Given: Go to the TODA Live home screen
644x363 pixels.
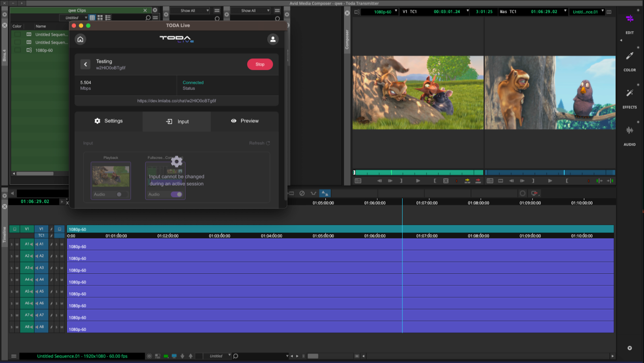Looking at the screenshot, I should (x=80, y=39).
